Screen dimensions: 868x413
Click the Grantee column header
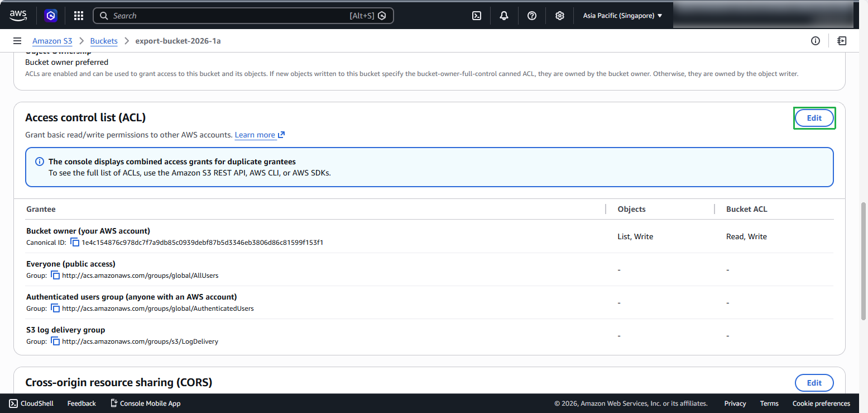(41, 209)
